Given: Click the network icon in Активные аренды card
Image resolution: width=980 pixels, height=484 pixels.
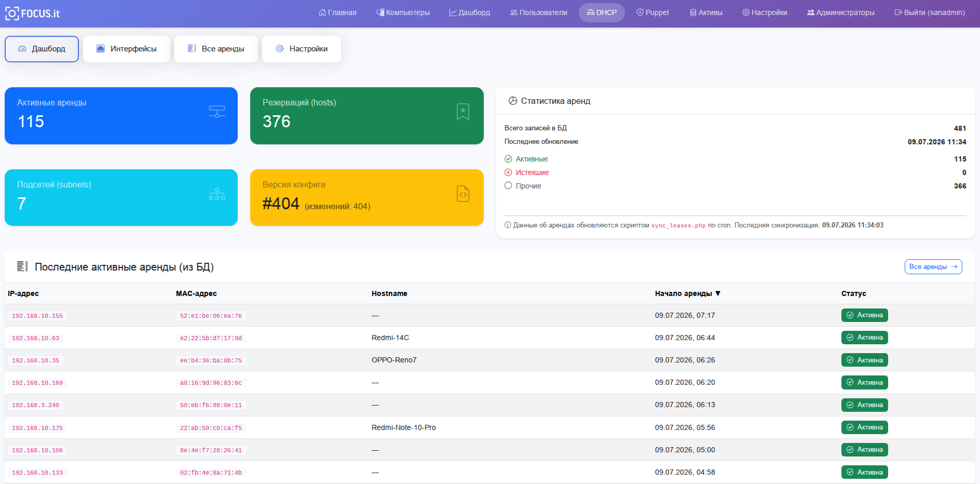Looking at the screenshot, I should tap(217, 112).
